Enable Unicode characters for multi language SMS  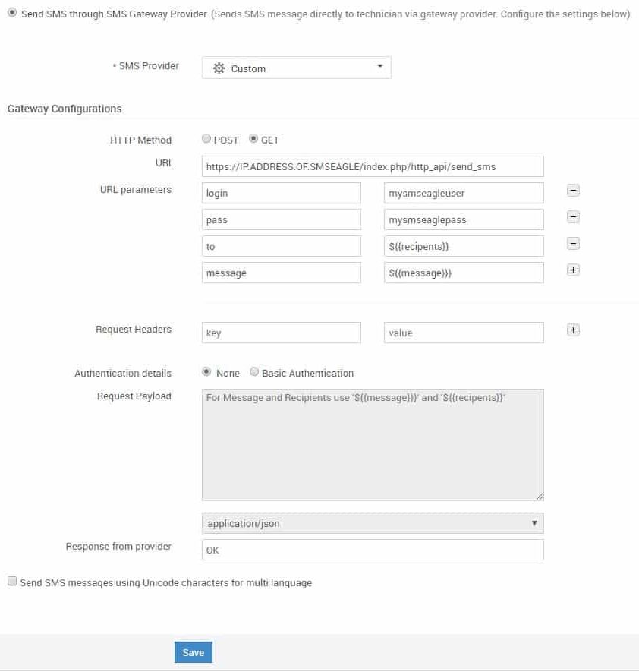pos(12,581)
